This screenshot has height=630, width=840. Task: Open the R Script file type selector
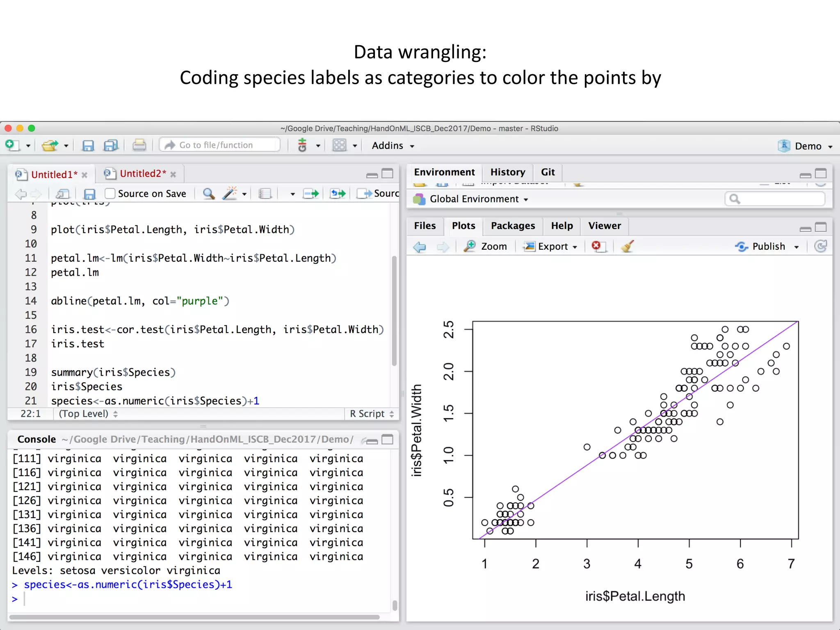click(372, 414)
